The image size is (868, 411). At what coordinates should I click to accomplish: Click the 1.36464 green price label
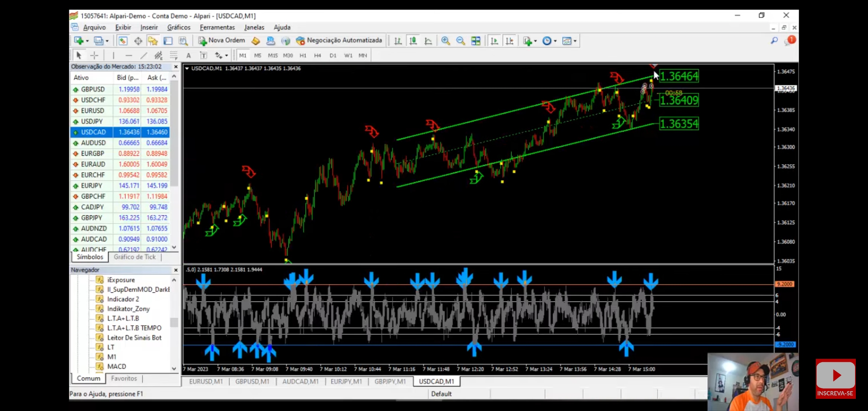pyautogui.click(x=679, y=76)
